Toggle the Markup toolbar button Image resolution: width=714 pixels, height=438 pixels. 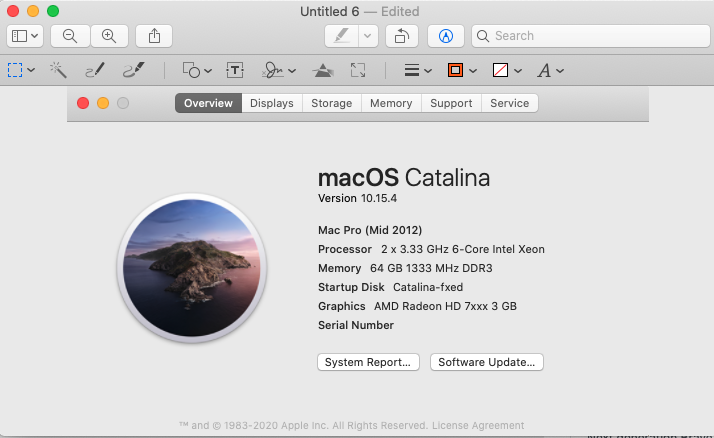446,36
